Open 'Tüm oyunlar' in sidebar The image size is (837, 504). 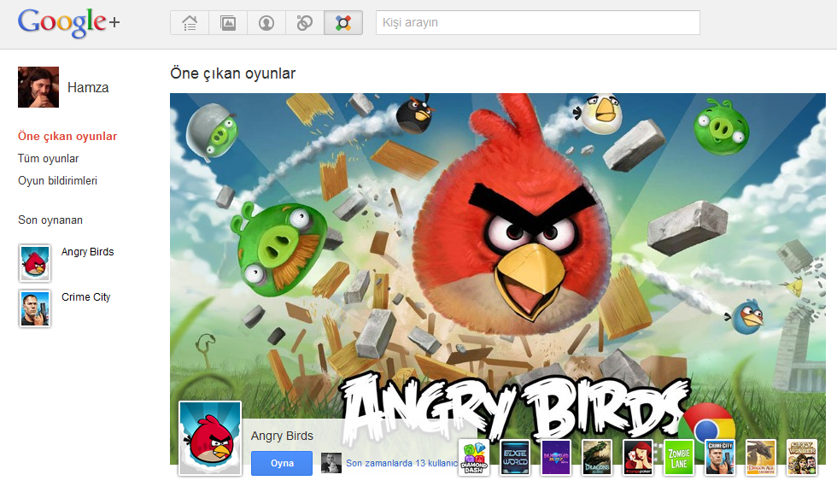pos(48,159)
